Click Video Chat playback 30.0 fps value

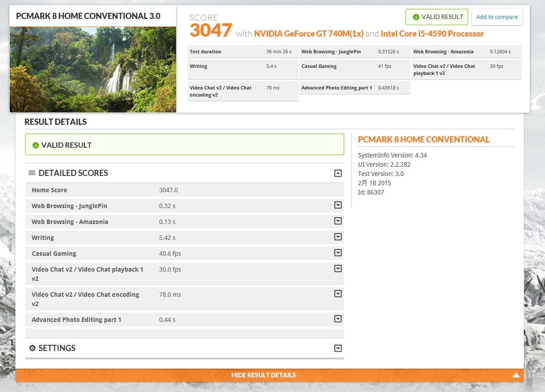pyautogui.click(x=170, y=269)
